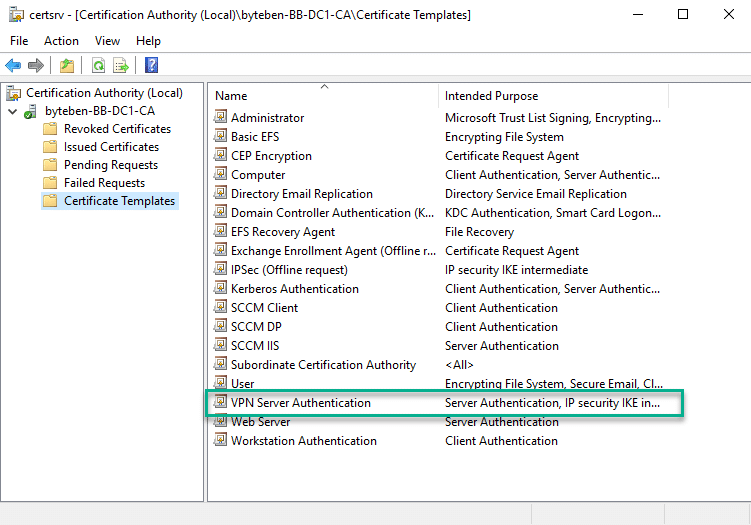This screenshot has height=525, width=751.
Task: Select Certification Authority (Local) root node
Action: (104, 93)
